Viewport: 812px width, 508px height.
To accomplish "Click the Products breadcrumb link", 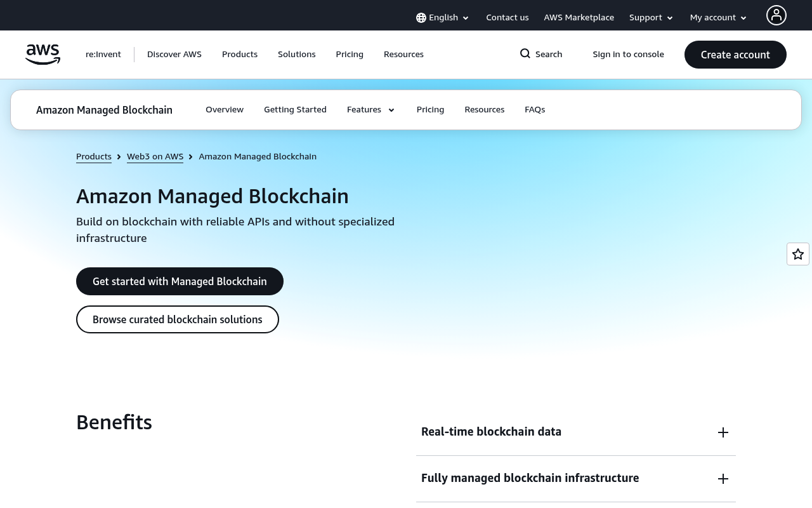I will point(94,156).
